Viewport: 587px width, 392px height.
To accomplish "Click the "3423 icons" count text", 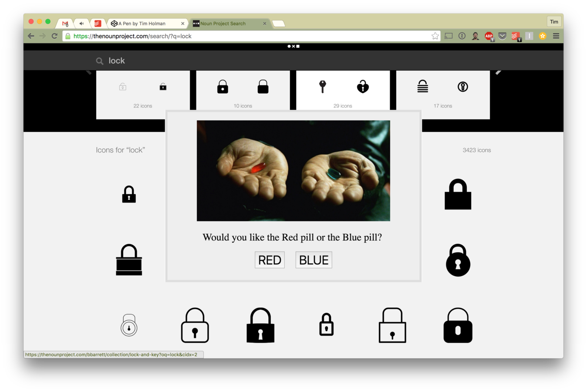I will [476, 150].
